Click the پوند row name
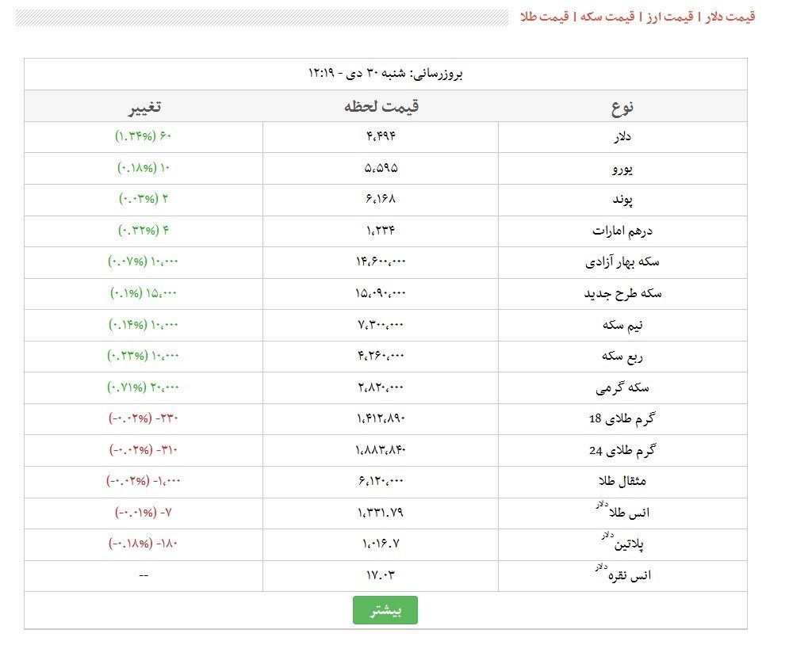Viewport: 812px width, 645px height. coord(622,200)
